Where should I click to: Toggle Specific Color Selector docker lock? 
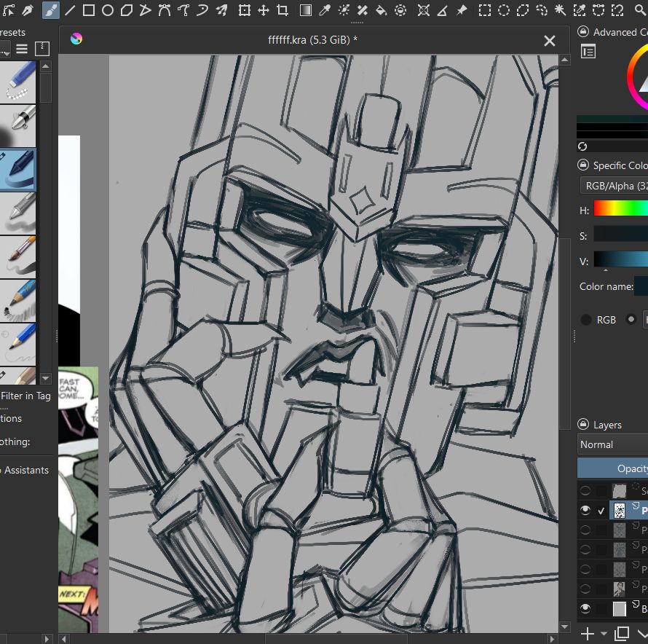583,165
